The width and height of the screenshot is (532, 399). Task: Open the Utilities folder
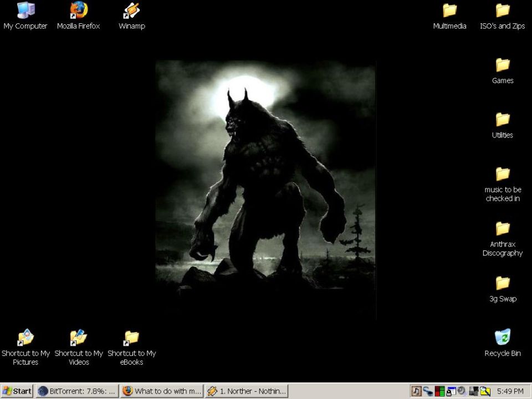tap(503, 125)
